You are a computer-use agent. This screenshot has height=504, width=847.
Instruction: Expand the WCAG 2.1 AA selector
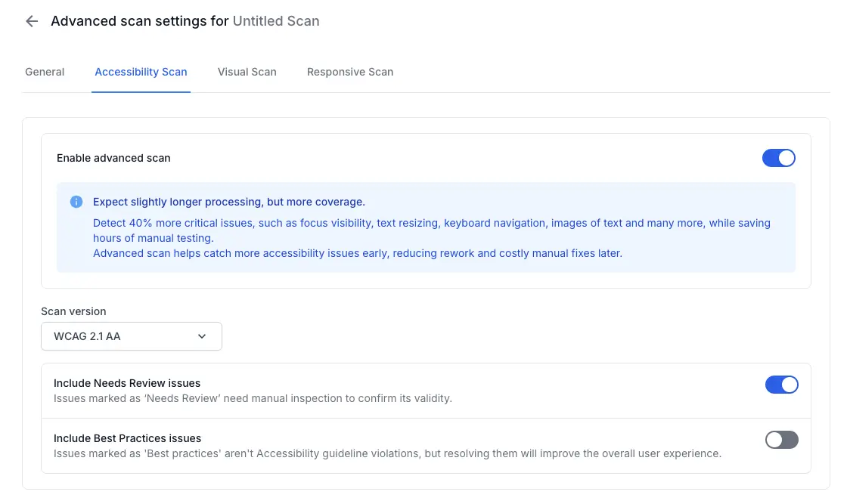pos(131,336)
